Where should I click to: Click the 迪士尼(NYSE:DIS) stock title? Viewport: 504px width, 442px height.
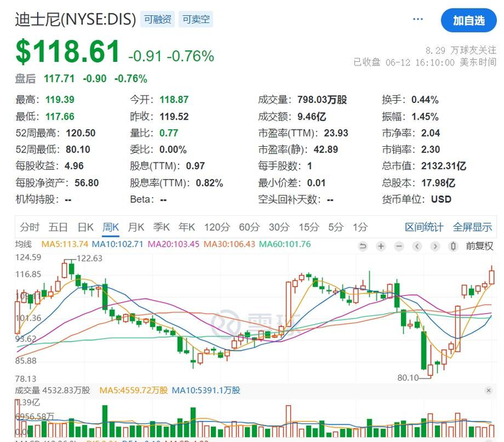(x=76, y=19)
